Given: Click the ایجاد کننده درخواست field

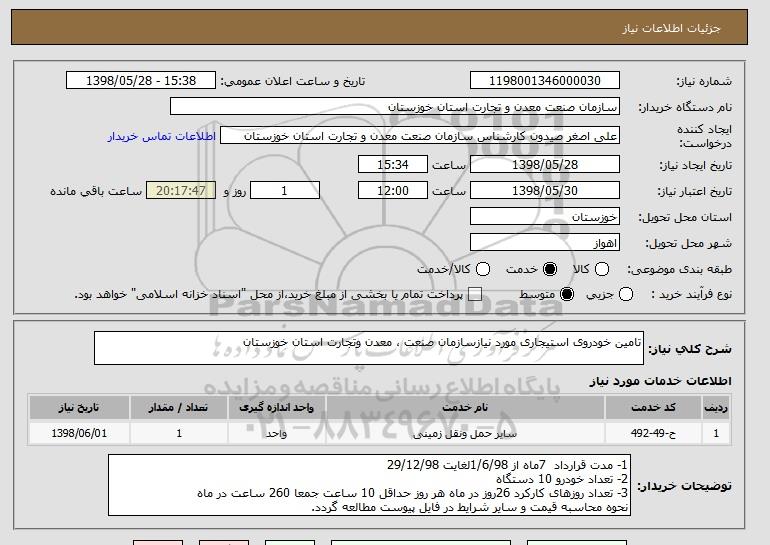Looking at the screenshot, I should [x=420, y=136].
